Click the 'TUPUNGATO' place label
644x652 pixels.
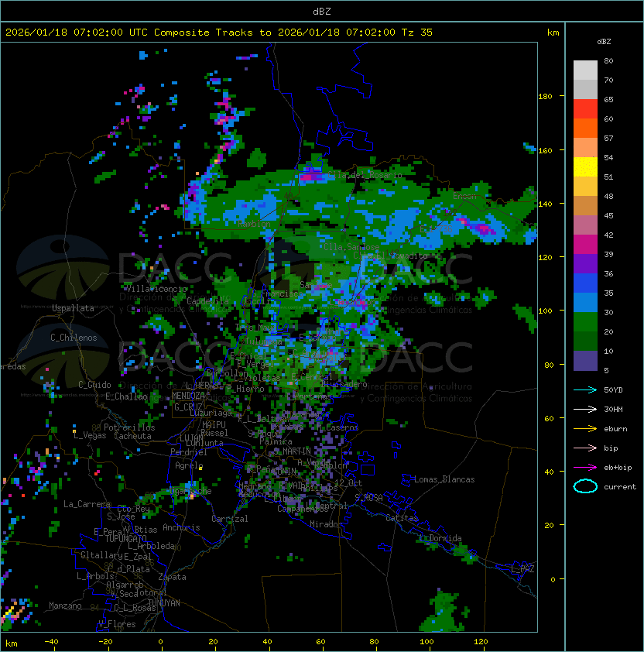click(x=125, y=538)
